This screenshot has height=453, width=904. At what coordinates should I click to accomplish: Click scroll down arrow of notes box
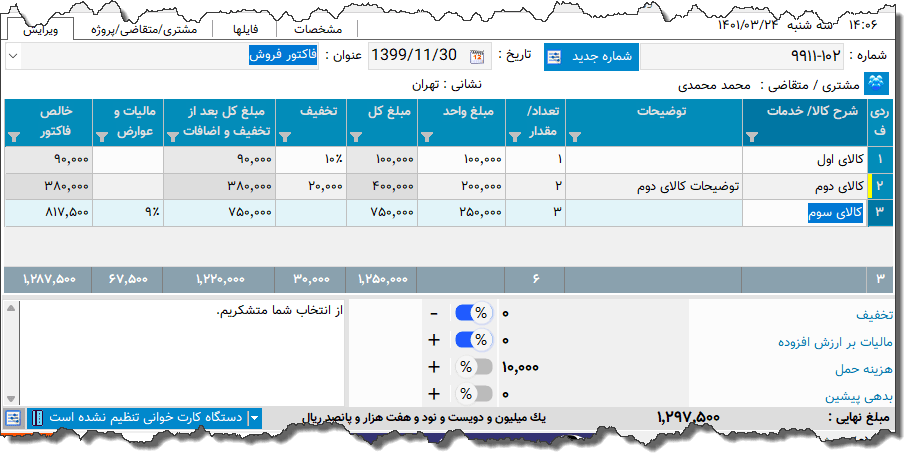(x=11, y=398)
